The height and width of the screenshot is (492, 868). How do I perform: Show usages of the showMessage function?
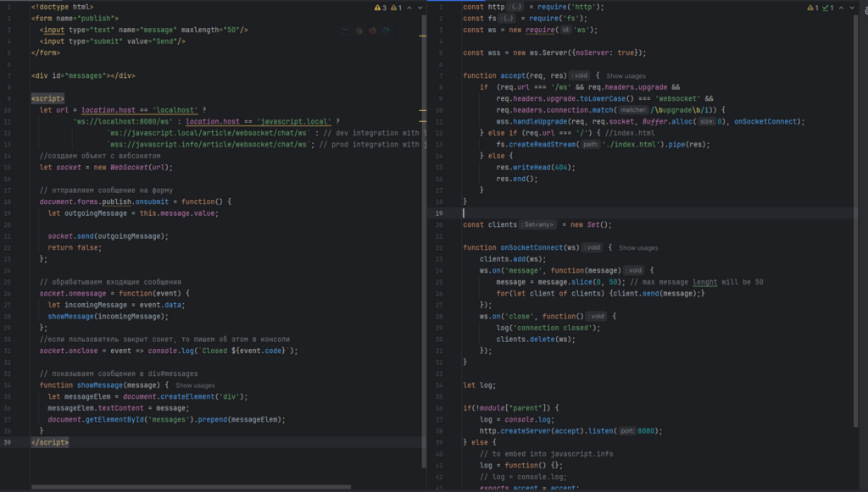[x=195, y=385]
